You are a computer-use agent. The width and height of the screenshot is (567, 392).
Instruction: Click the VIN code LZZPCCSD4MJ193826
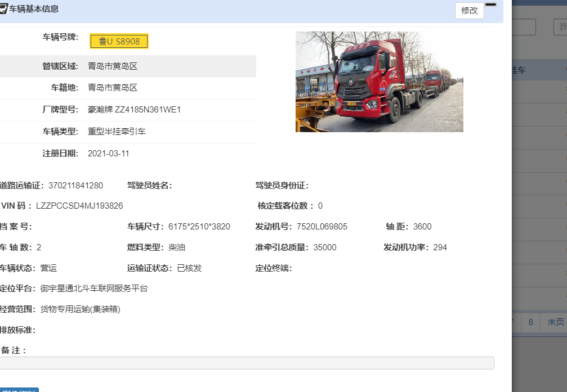[x=79, y=206]
